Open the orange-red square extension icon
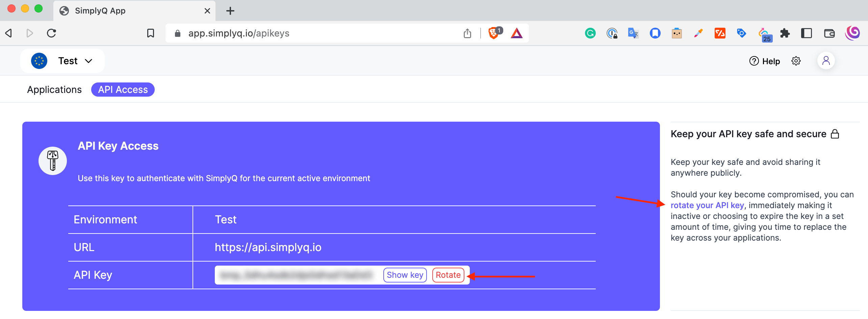The height and width of the screenshot is (319, 868). point(720,33)
